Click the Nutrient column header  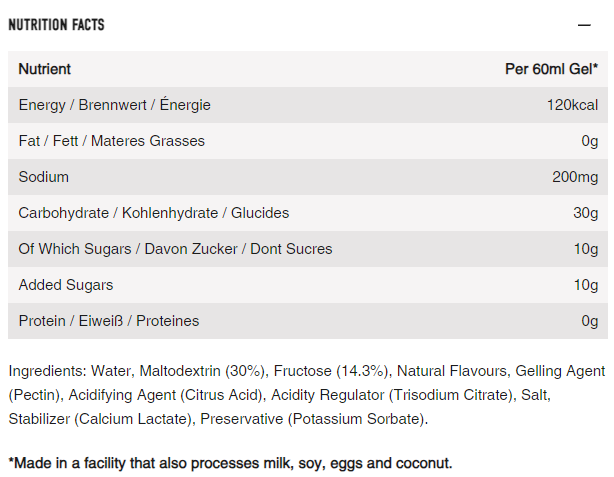[x=45, y=69]
